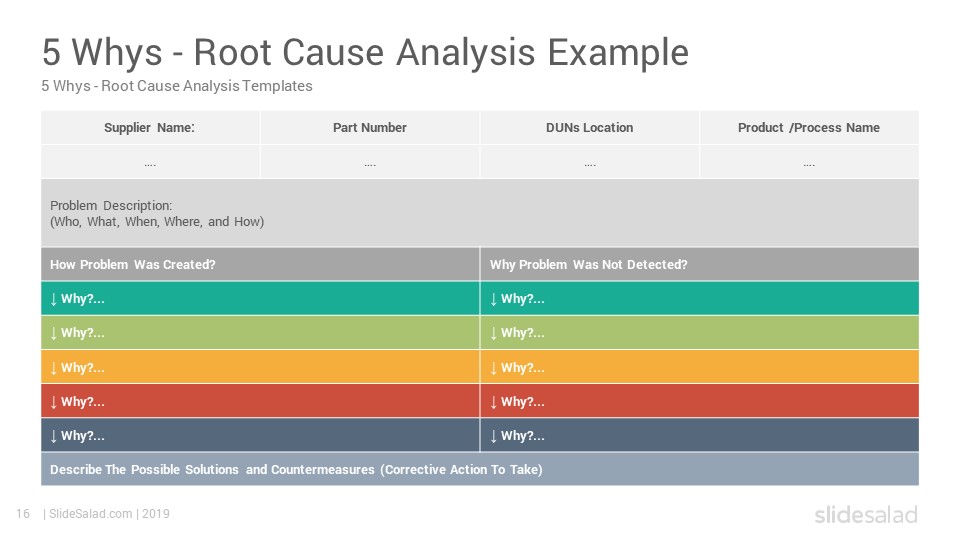Select the Supplier Name header cell

(151, 127)
